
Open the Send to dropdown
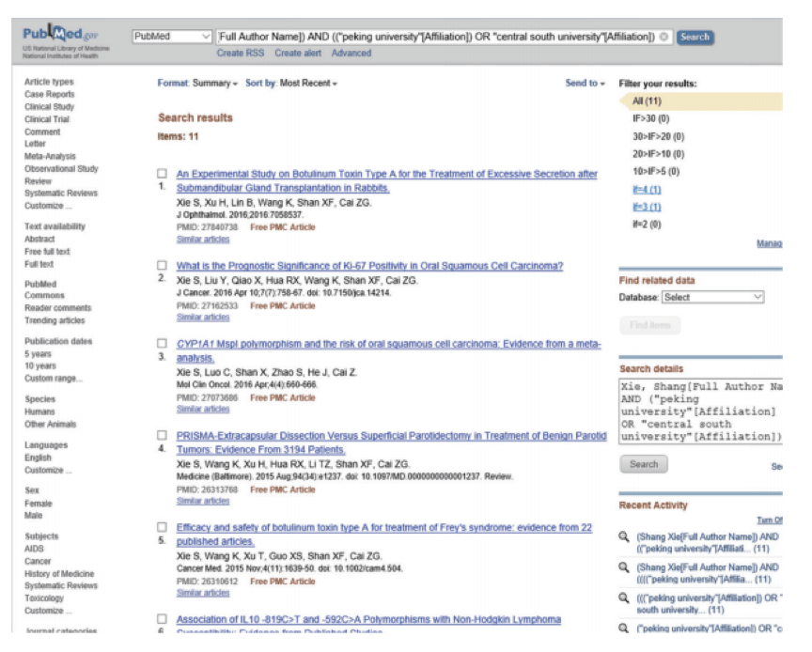(x=585, y=84)
